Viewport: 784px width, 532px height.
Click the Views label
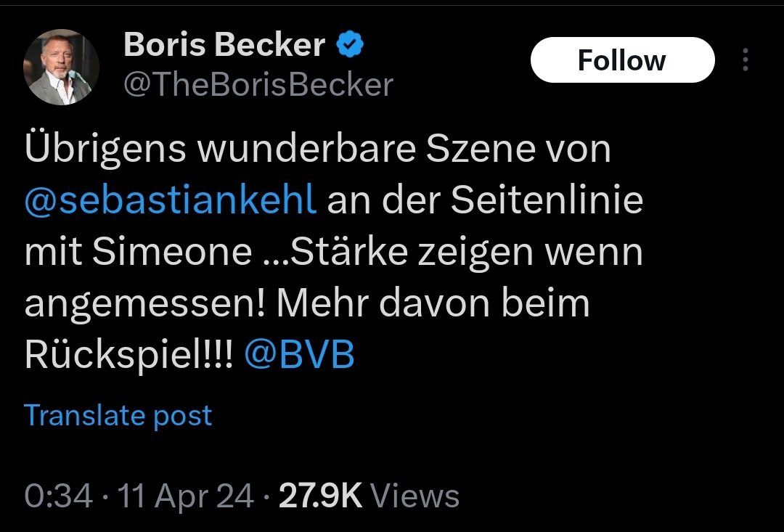coord(415,496)
